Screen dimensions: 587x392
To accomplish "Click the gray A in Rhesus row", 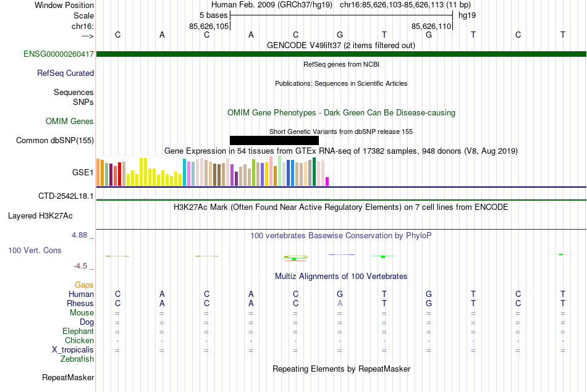I will 340,303.
